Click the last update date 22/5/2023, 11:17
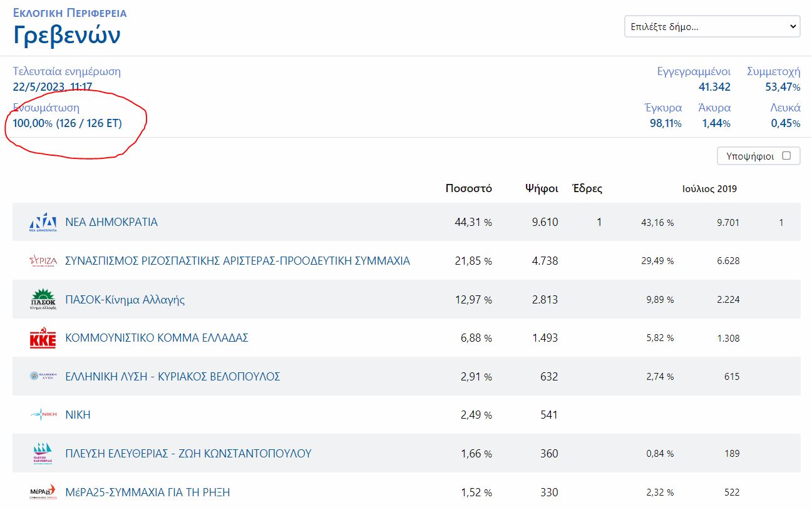This screenshot has height=510, width=812. 53,87
